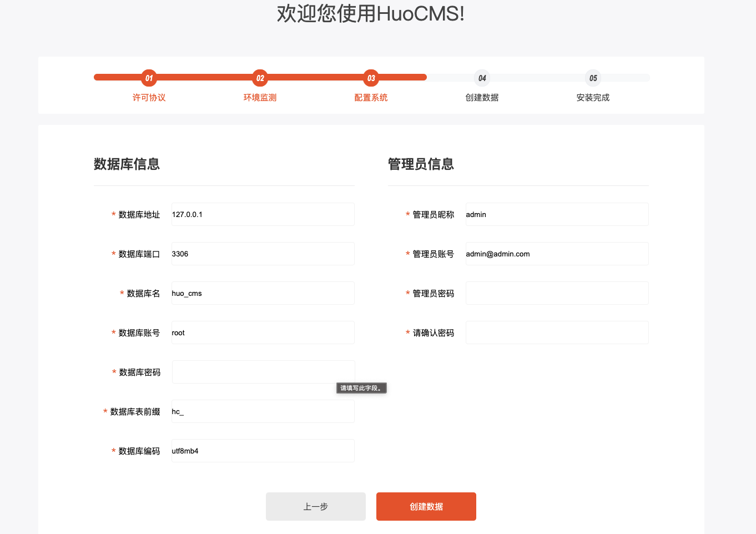Viewport: 756px width, 534px height.
Task: Click the empty 管理员密码 input
Action: [x=557, y=293]
